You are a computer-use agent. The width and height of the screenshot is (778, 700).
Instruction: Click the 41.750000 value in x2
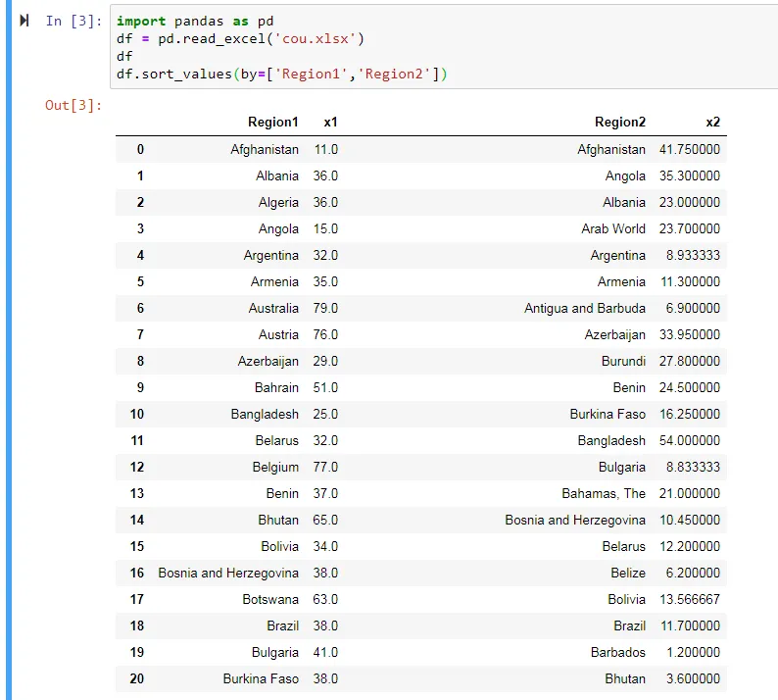click(689, 149)
